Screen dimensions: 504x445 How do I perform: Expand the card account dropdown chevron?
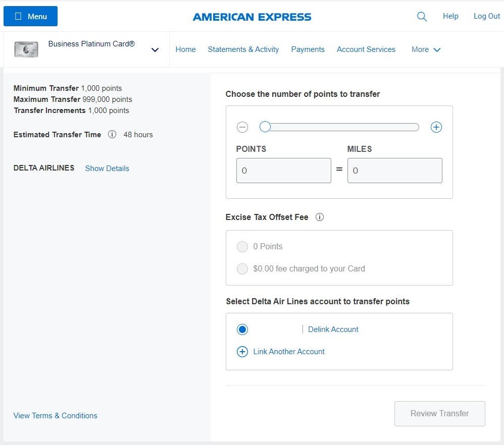point(155,50)
